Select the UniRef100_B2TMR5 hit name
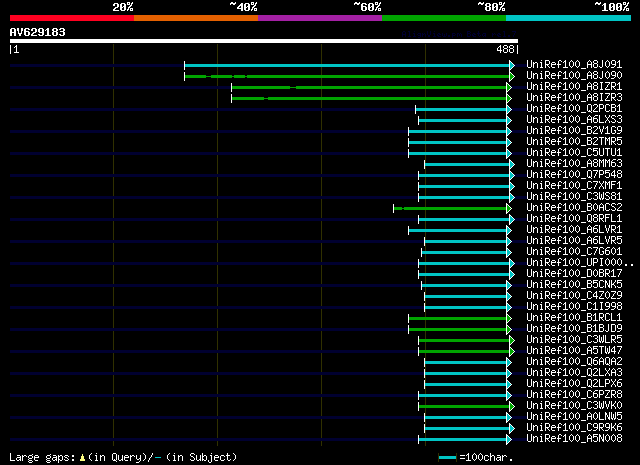Image resolution: width=640 pixels, height=465 pixels. tap(574, 141)
